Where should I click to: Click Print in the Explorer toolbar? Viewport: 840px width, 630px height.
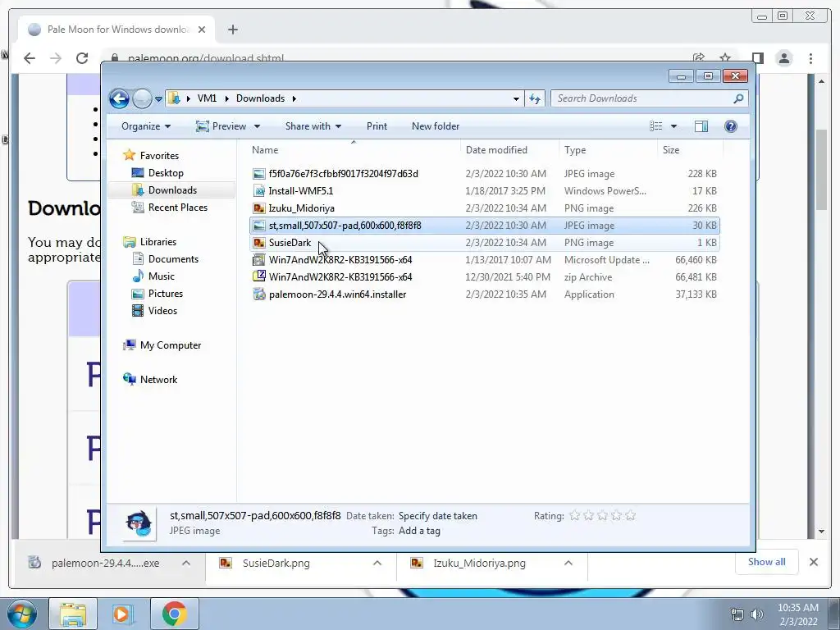click(377, 126)
